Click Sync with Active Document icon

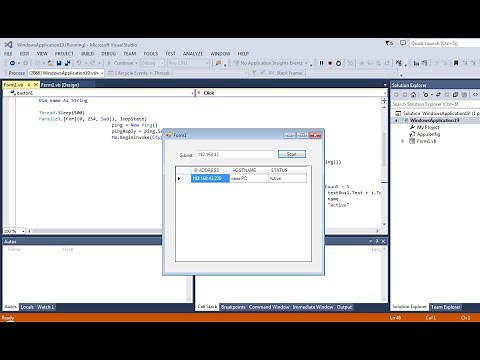[438, 95]
